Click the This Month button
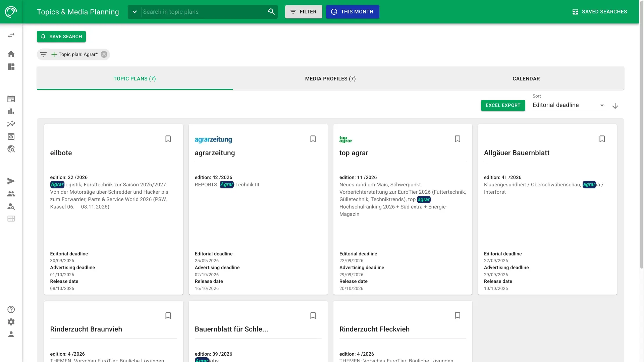Screen dimensions: 644x362 click(353, 12)
